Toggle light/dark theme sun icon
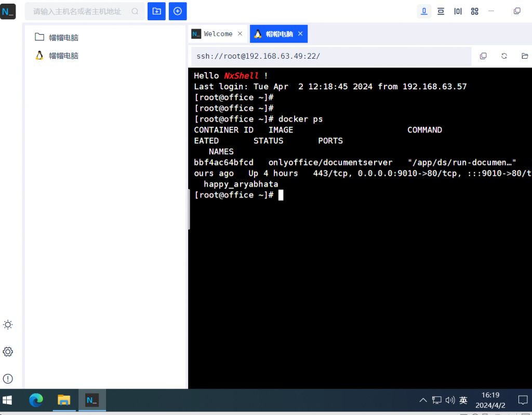The height and width of the screenshot is (415, 532). (x=8, y=325)
